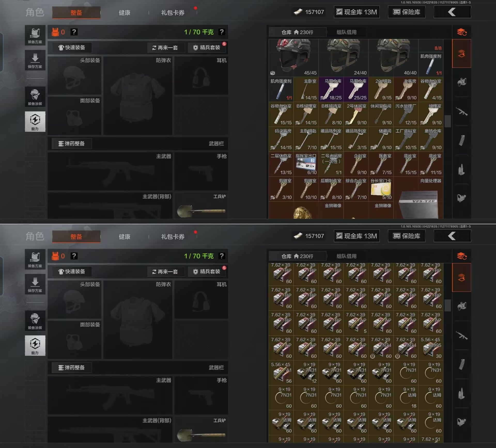This screenshot has width=496, height=448.
Task: Select the 9×19 7N31 stack of 12 rounds
Action: tap(306, 373)
